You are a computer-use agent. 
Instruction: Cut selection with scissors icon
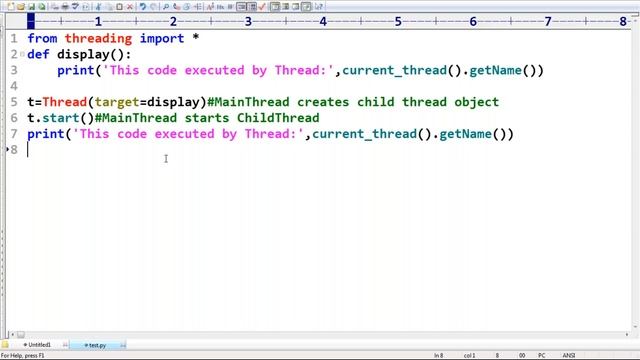click(98, 7)
